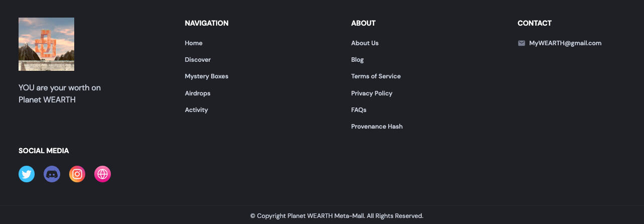
Task: View the Provenance Hash link
Action: (x=377, y=127)
